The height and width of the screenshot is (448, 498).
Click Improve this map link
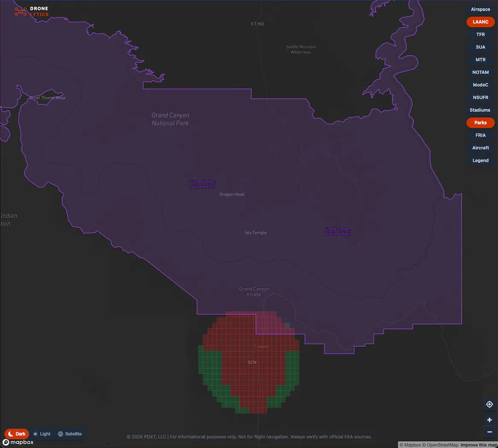tap(479, 445)
